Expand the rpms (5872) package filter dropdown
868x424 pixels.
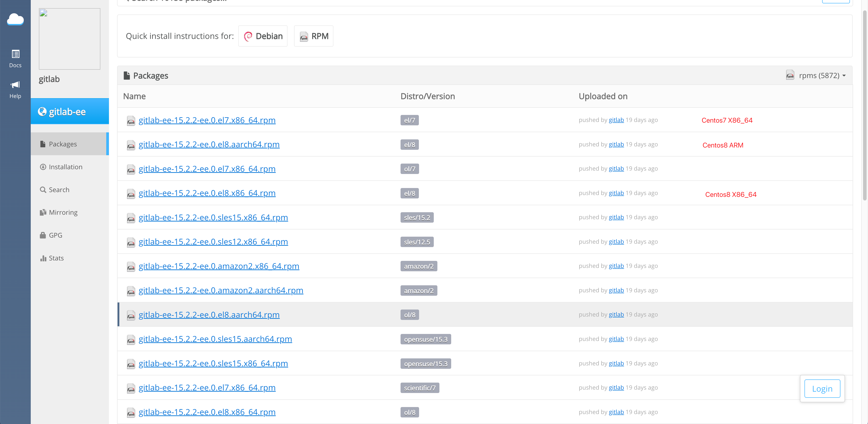click(816, 75)
